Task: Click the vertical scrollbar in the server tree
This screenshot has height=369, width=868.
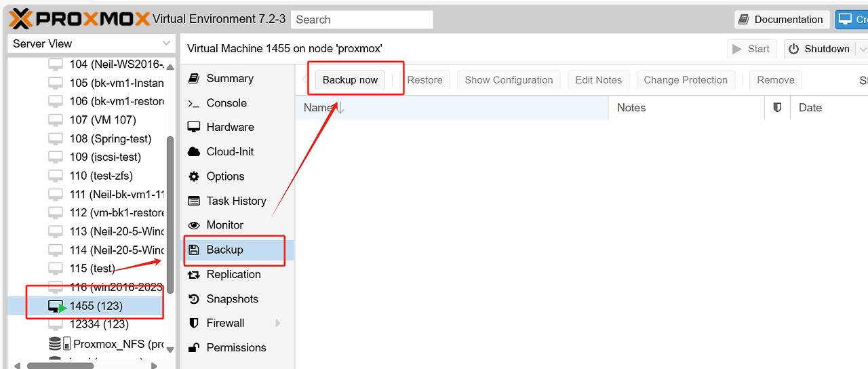Action: pos(170,216)
